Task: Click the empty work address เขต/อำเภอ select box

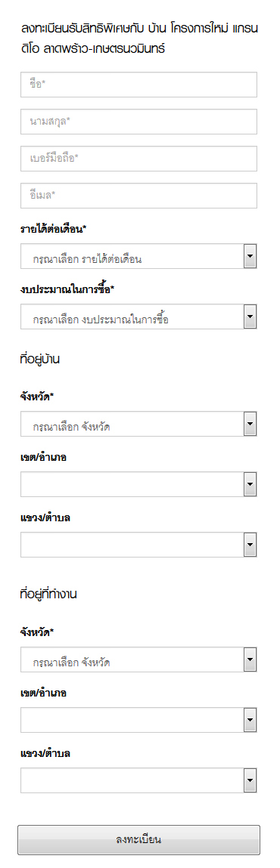Action: point(138,720)
